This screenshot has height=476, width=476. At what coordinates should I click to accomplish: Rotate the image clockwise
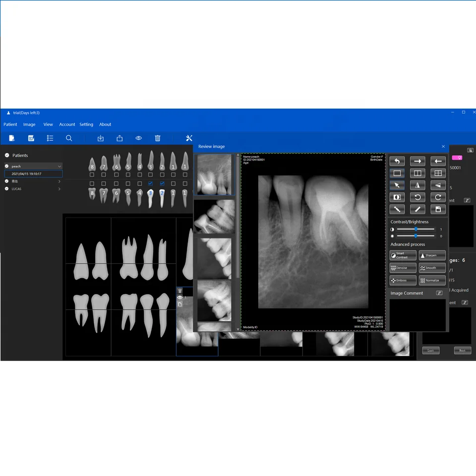click(x=438, y=197)
